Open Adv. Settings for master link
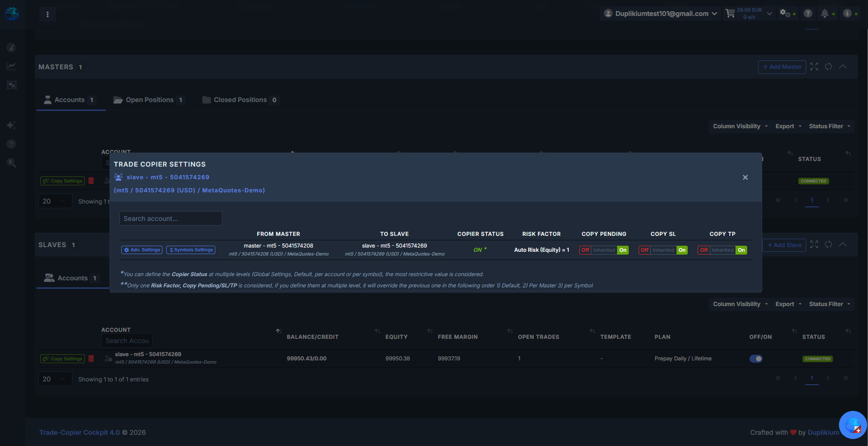Viewport: 868px width, 446px height. [142, 250]
